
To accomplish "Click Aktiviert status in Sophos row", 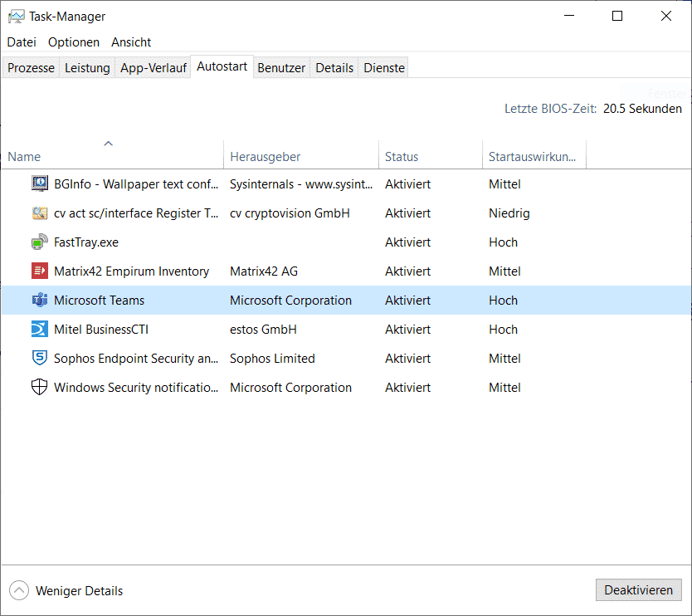I will tap(407, 359).
